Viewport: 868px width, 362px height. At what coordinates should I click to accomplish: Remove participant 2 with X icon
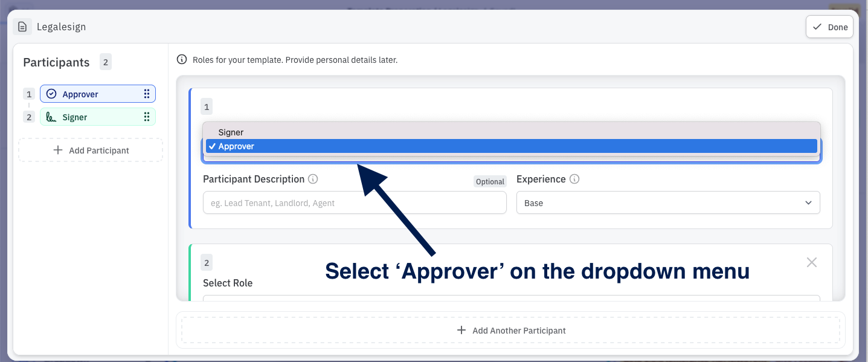coord(811,262)
